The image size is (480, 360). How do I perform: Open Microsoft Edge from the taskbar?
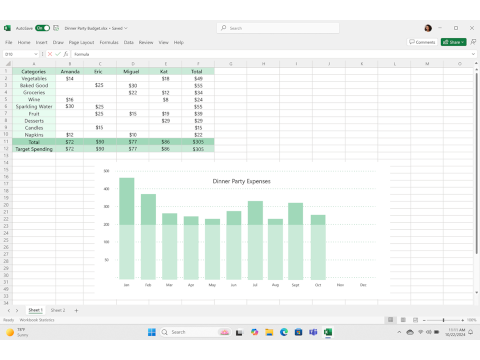(284, 332)
